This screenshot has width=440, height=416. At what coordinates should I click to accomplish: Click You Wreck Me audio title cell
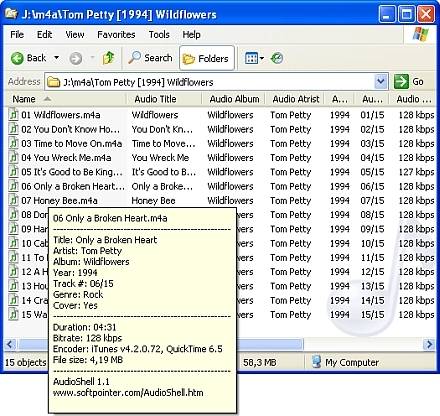click(x=160, y=158)
